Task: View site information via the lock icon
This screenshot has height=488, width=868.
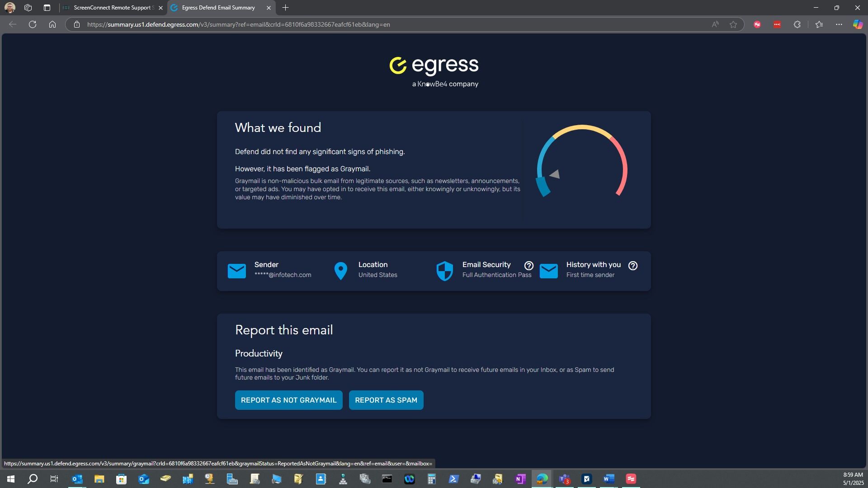Action: [x=77, y=24]
